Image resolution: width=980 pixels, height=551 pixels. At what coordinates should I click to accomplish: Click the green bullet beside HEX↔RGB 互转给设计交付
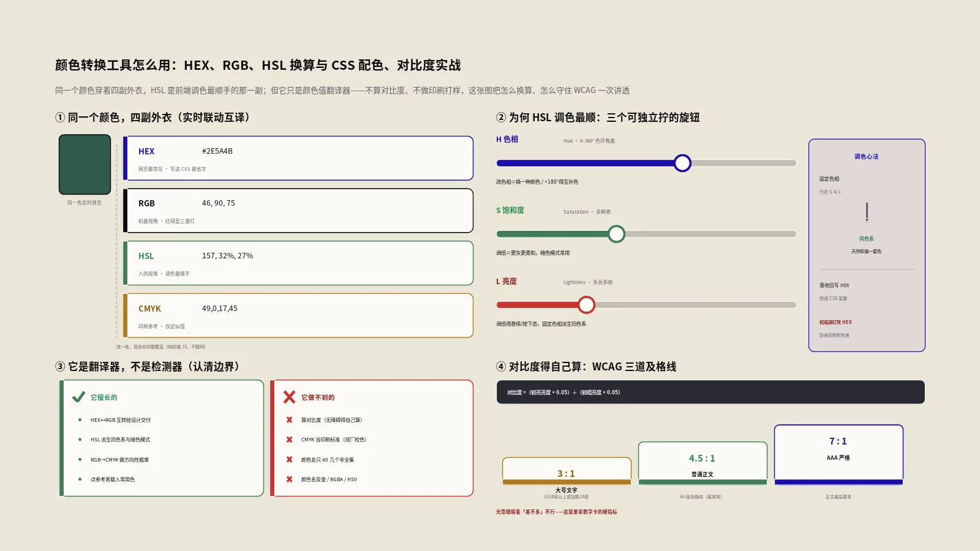[x=80, y=420]
